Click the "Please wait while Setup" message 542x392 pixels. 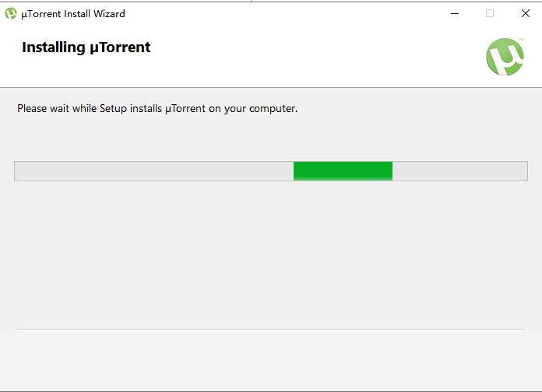click(157, 109)
